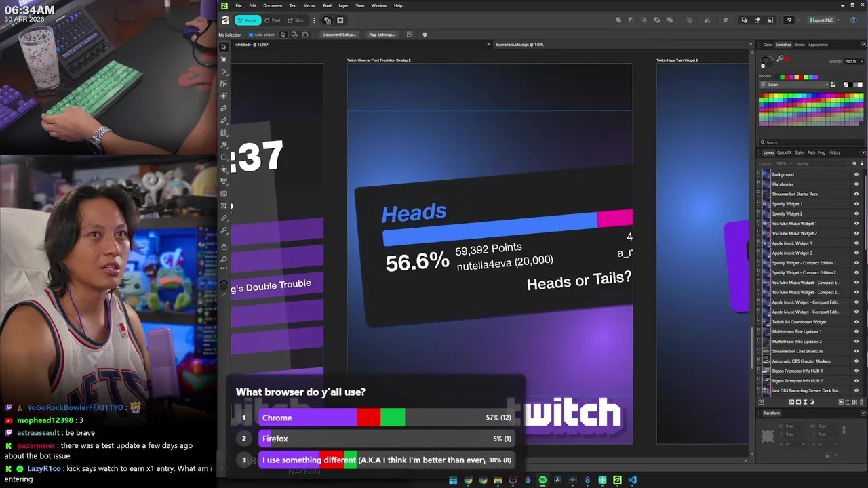Switch to thumbnails.afdesign document tab
Image resolution: width=868 pixels, height=488 pixels.
coord(519,45)
